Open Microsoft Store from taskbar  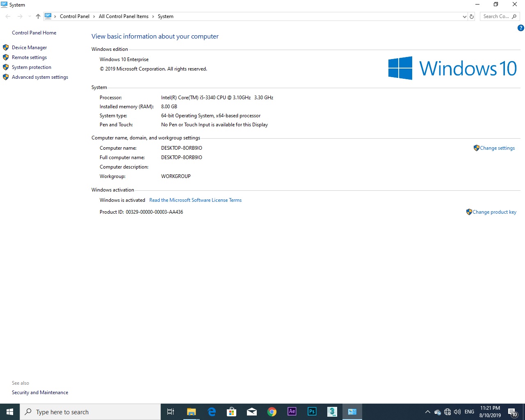click(x=232, y=412)
